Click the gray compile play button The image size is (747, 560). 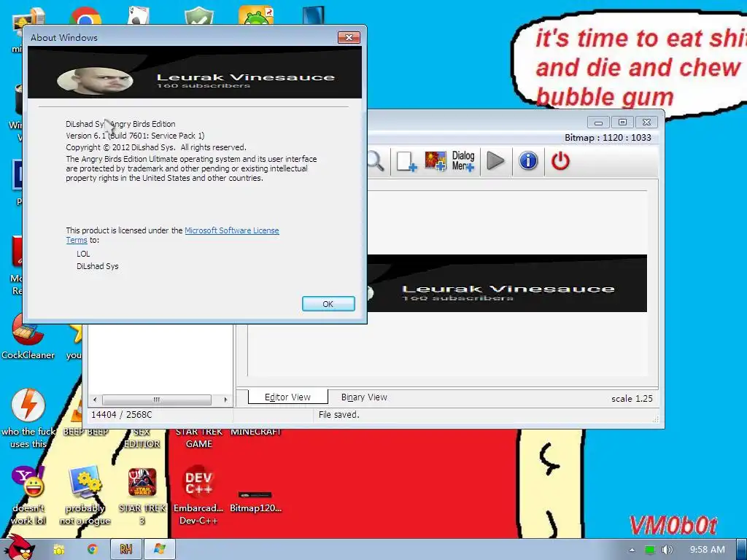click(495, 161)
